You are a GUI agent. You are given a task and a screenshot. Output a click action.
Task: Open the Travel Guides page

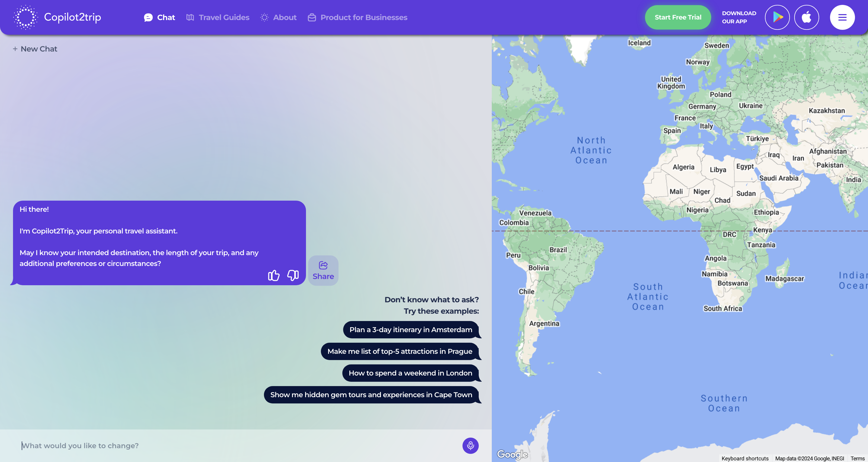point(218,17)
